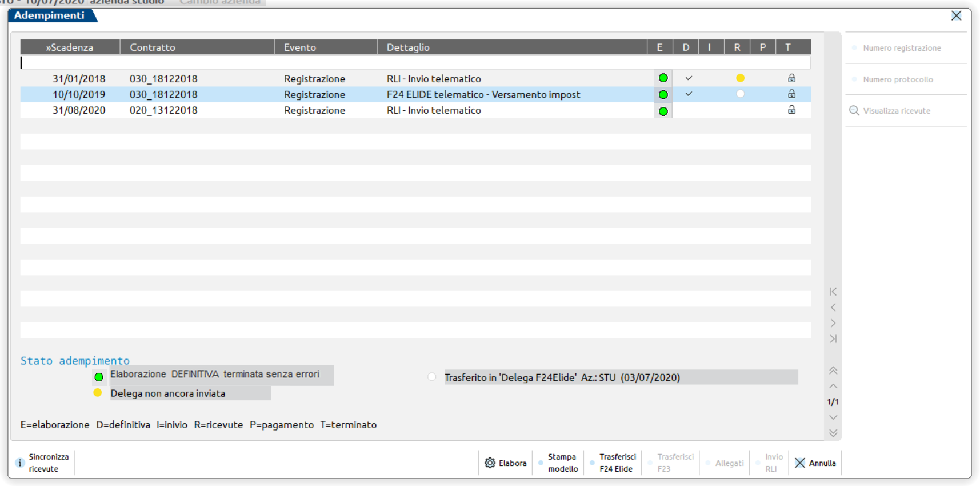Viewport: 980px width, 486px height.
Task: Click the Sincronizza ricevute info icon
Action: 20,463
